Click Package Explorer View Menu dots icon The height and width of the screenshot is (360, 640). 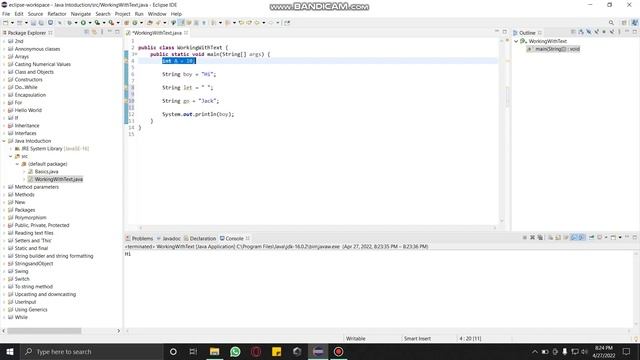click(x=102, y=32)
